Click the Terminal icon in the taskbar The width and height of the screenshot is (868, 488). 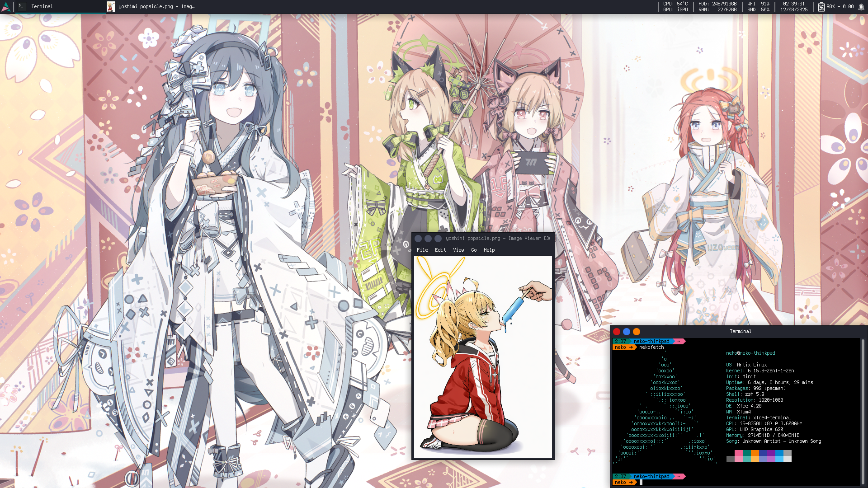21,6
